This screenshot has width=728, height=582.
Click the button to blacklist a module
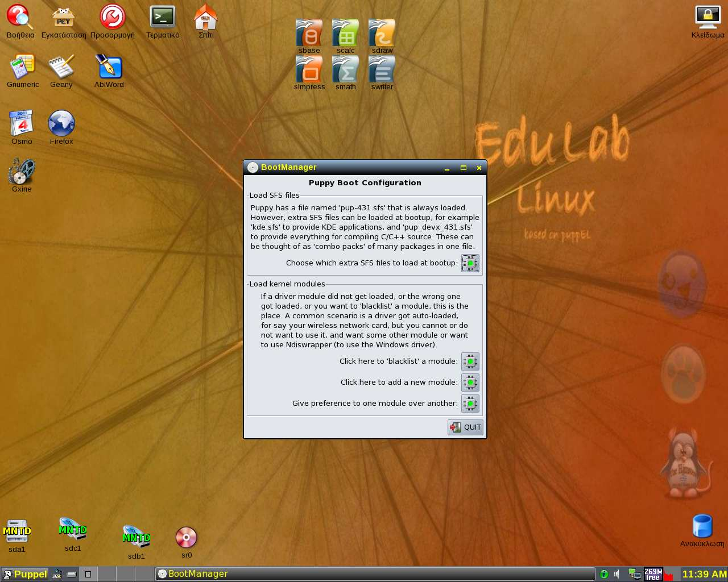click(x=470, y=361)
